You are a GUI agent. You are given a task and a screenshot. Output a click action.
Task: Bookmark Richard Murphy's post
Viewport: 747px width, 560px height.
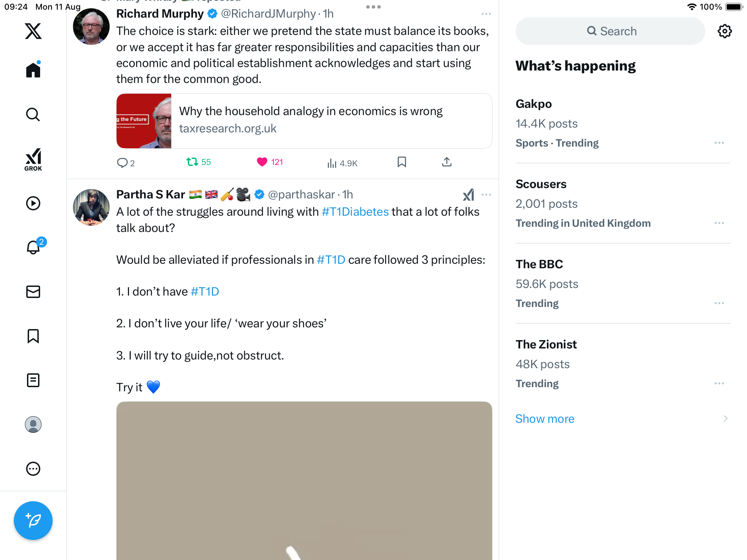(x=402, y=162)
